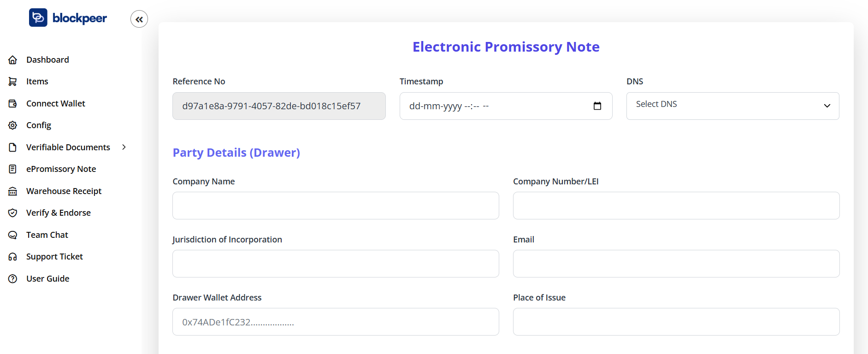868x354 pixels.
Task: Open Connect Wallet via its wallet icon
Action: (x=13, y=103)
